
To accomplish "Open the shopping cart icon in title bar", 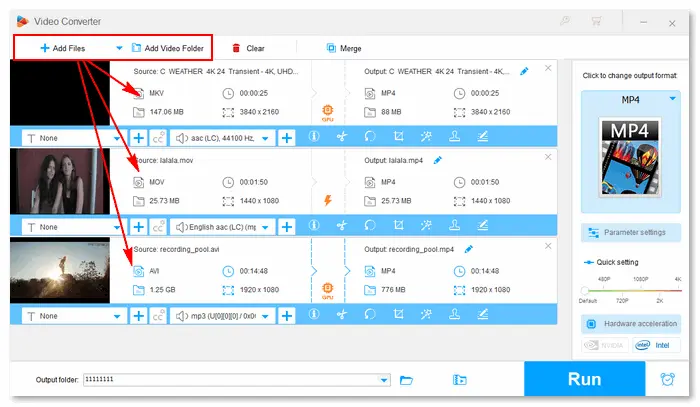I will [596, 21].
